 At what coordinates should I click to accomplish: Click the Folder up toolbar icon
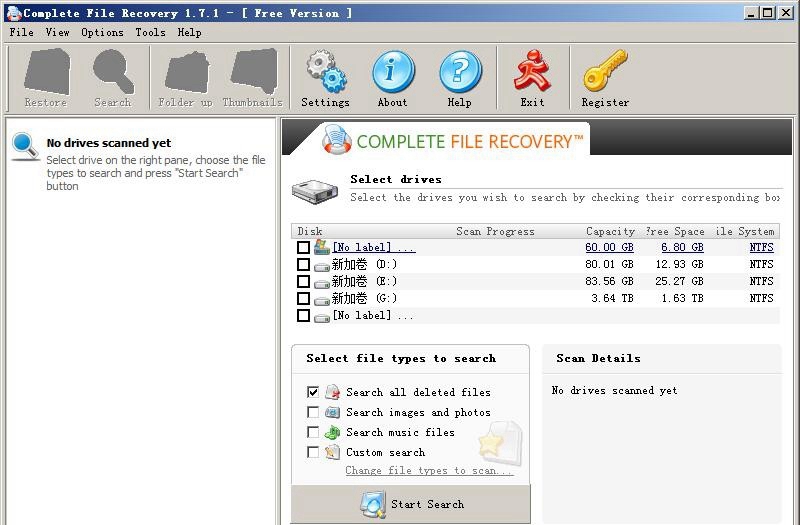tap(187, 72)
